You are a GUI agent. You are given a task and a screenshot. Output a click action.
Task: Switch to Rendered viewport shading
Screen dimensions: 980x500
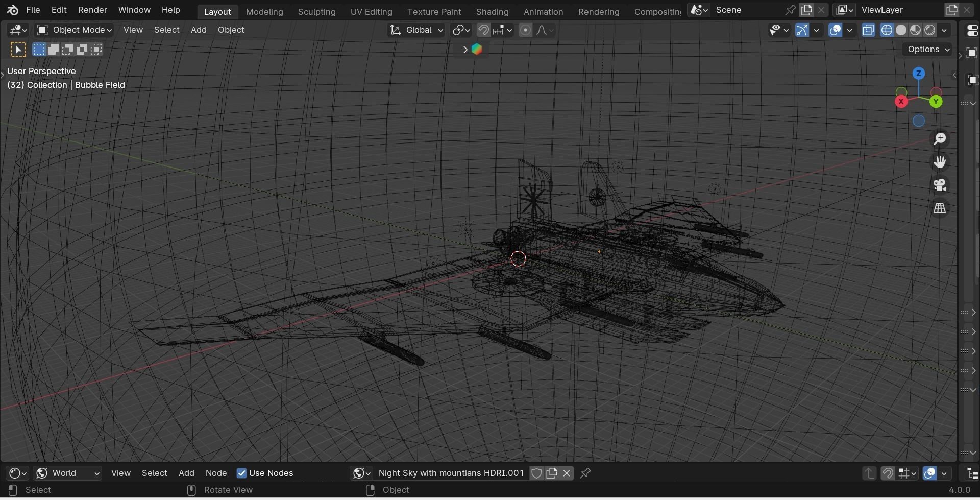[x=929, y=30]
